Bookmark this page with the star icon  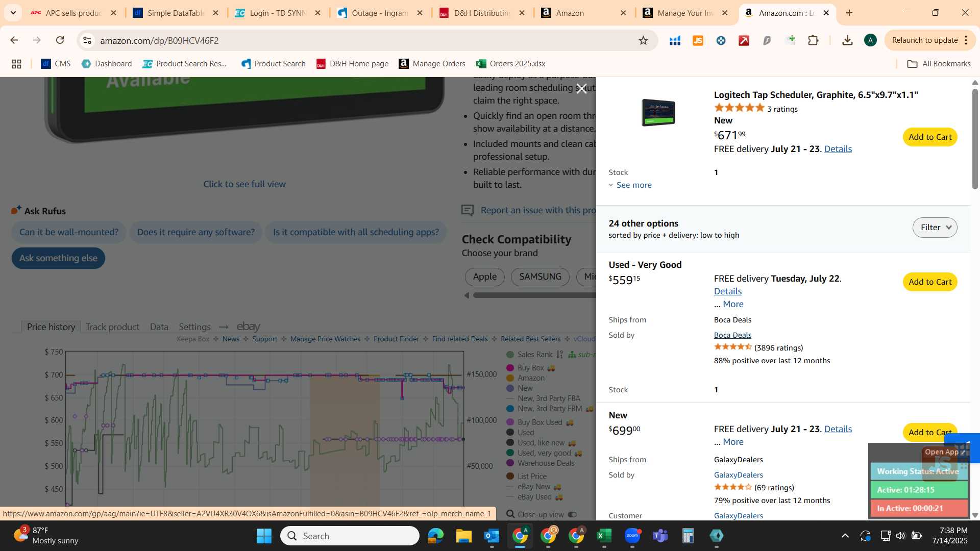pos(643,40)
